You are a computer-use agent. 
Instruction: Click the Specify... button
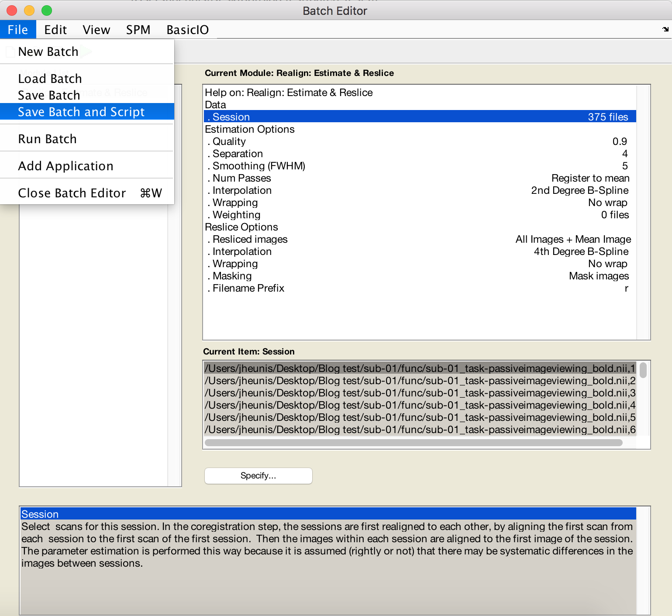(258, 475)
